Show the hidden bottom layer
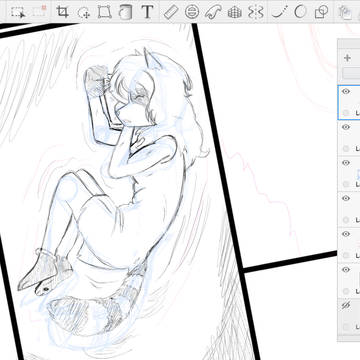 click(x=346, y=305)
